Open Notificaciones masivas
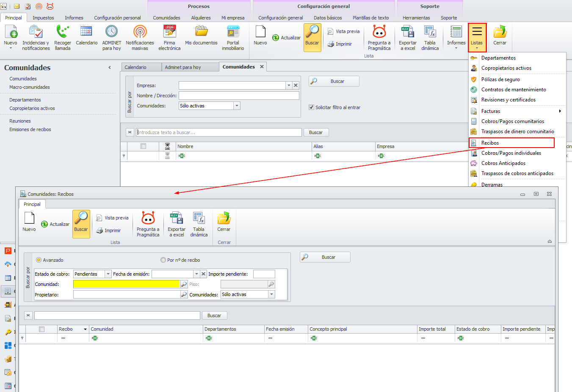Screen dimensions: 572x392 click(x=140, y=38)
